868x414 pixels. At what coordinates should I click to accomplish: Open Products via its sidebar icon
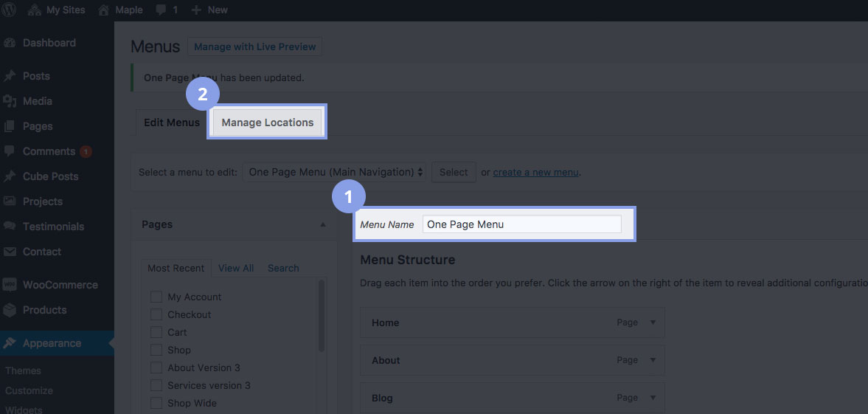[x=10, y=310]
